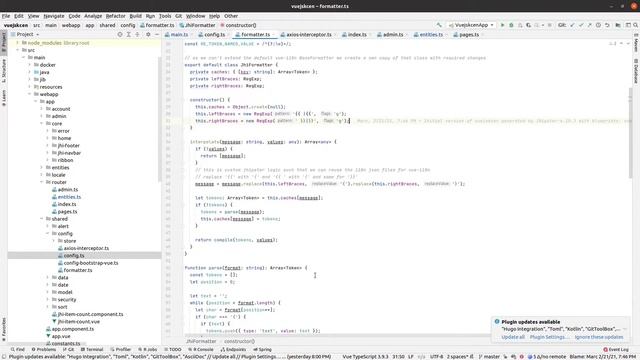The width and height of the screenshot is (640, 360).
Task: Open the Analyze menu
Action: [93, 16]
